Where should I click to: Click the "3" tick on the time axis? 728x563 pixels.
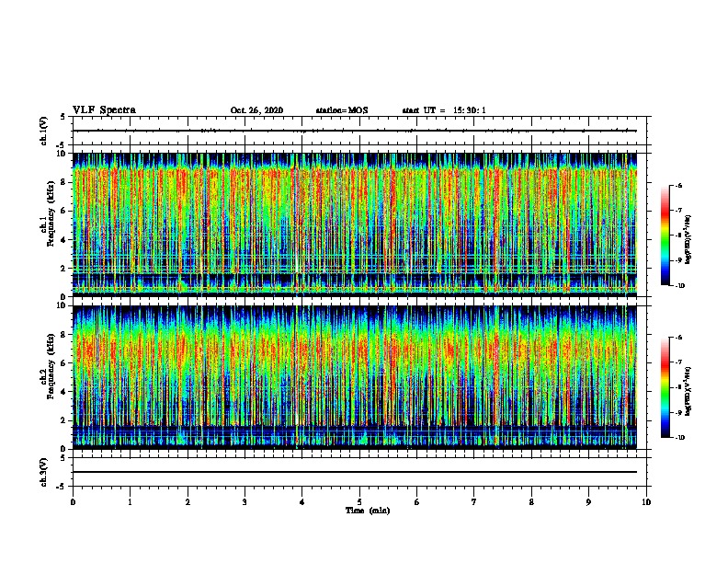245,502
